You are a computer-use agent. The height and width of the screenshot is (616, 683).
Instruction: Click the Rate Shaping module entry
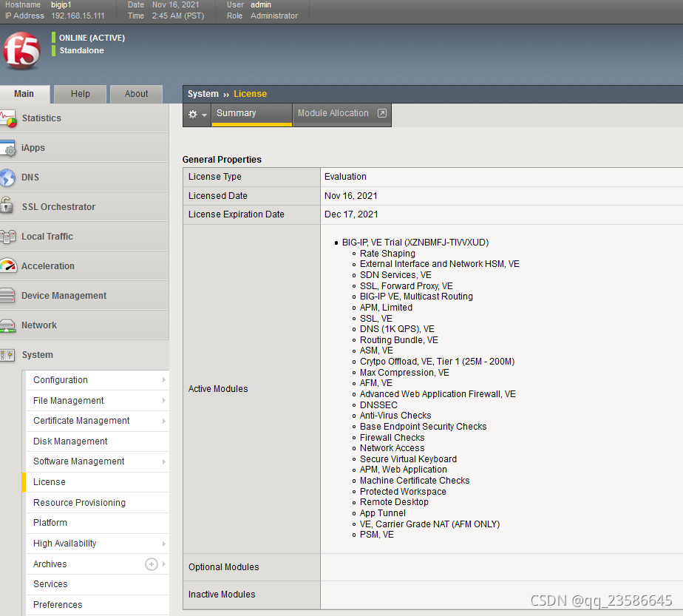[x=387, y=254]
